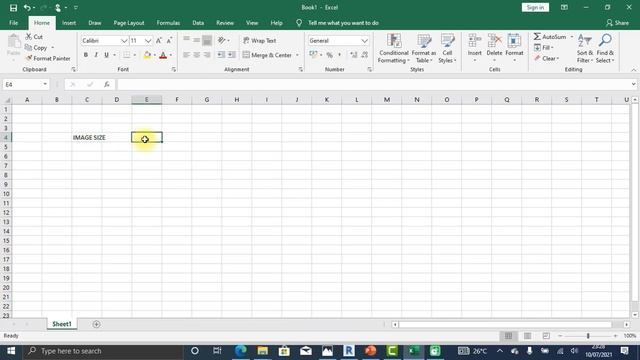Click Tell me what you want to do
The height and width of the screenshot is (360, 640).
click(343, 23)
